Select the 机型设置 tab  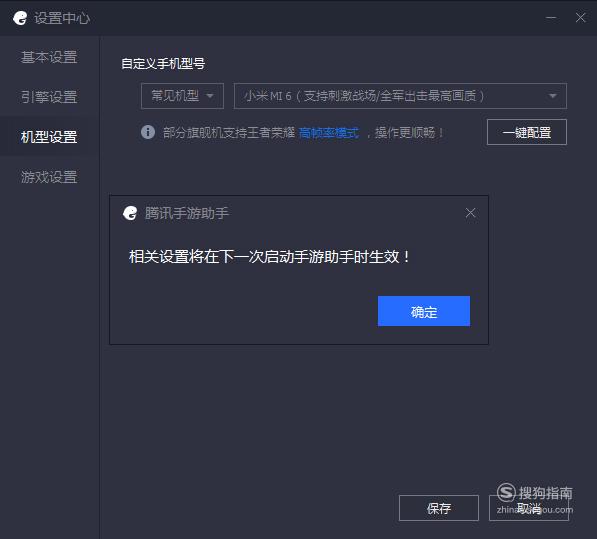(x=49, y=137)
